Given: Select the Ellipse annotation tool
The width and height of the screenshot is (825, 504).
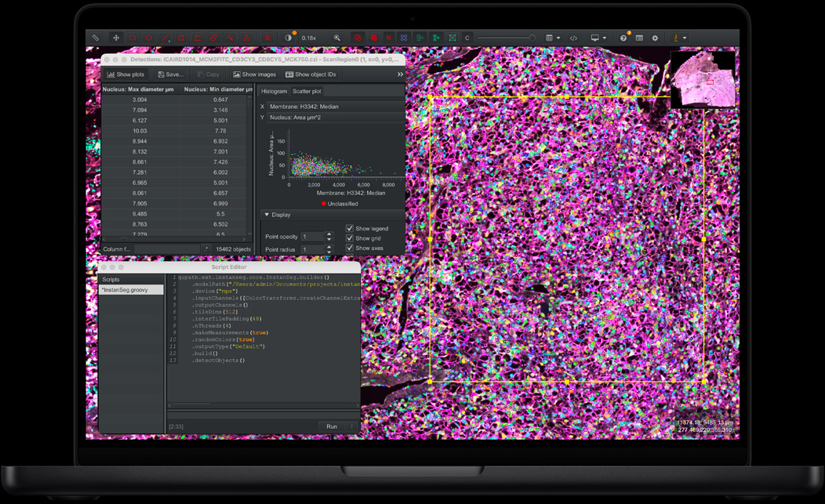Looking at the screenshot, I should point(148,37).
